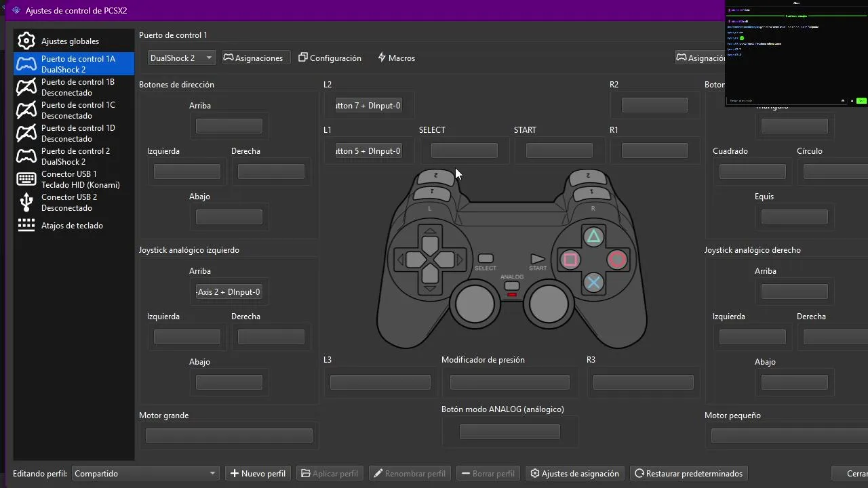
Task: Select Puerto de control 1B Desconectado
Action: [x=73, y=87]
